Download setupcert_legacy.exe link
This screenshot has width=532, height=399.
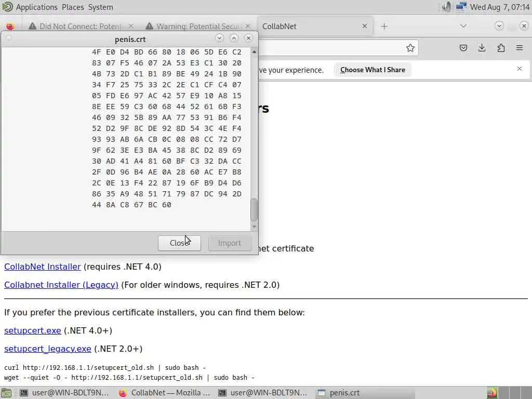47,349
